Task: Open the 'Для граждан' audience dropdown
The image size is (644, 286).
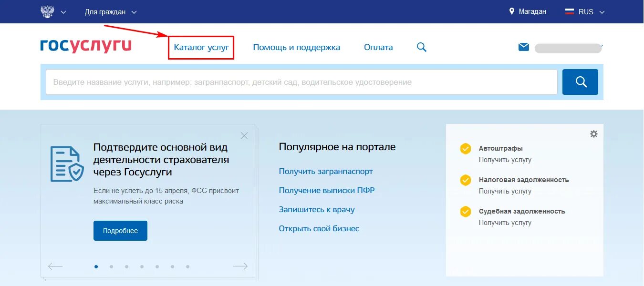Action: coord(111,12)
